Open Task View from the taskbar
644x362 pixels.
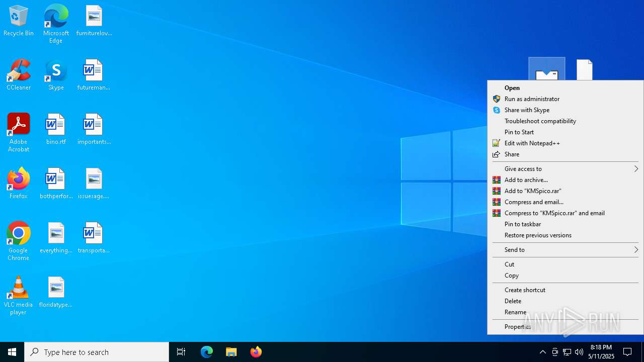[181, 352]
